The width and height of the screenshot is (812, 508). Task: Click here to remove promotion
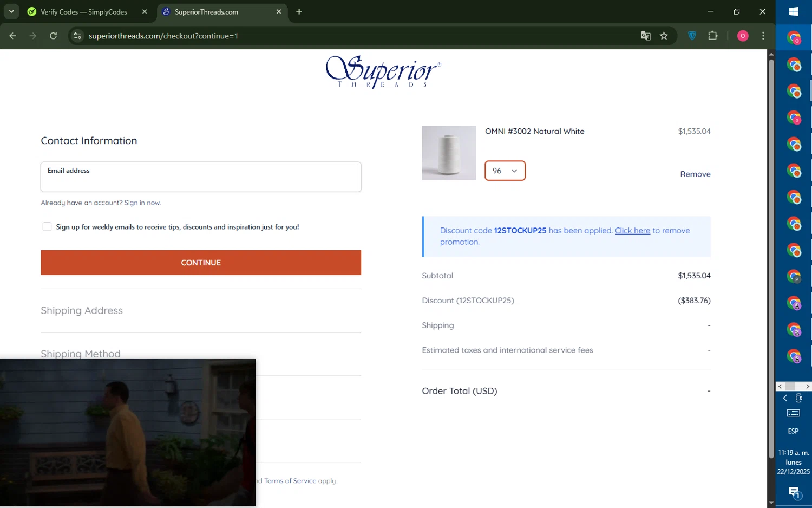(x=632, y=230)
